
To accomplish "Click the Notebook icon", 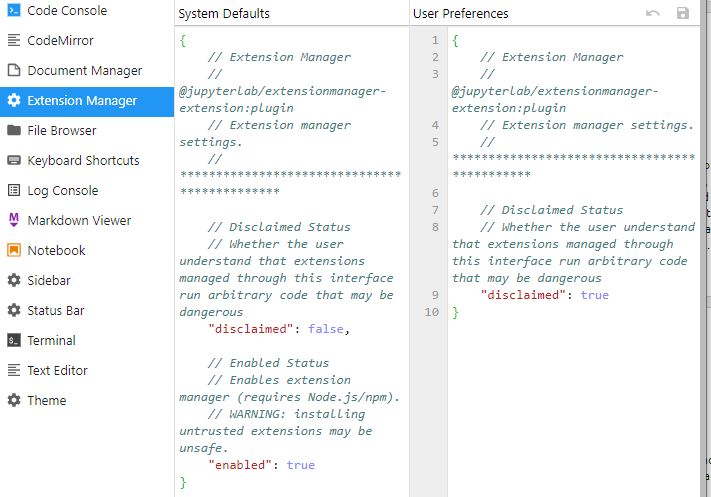I will 14,251.
